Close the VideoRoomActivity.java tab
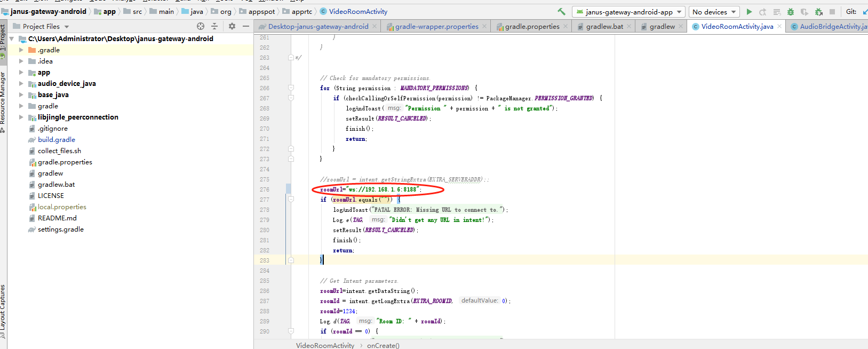Viewport: 868px width, 349px height. point(779,26)
